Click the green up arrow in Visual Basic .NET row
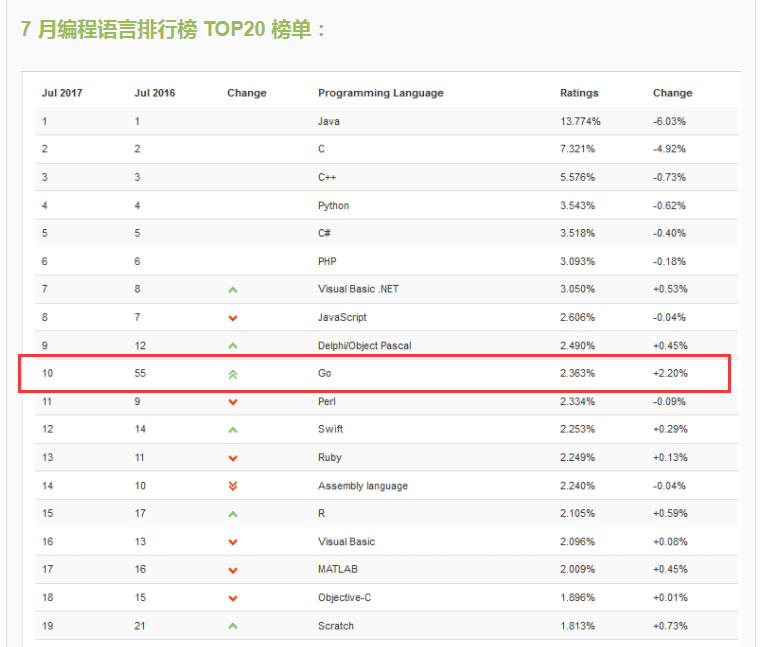The width and height of the screenshot is (765, 647). coord(233,290)
